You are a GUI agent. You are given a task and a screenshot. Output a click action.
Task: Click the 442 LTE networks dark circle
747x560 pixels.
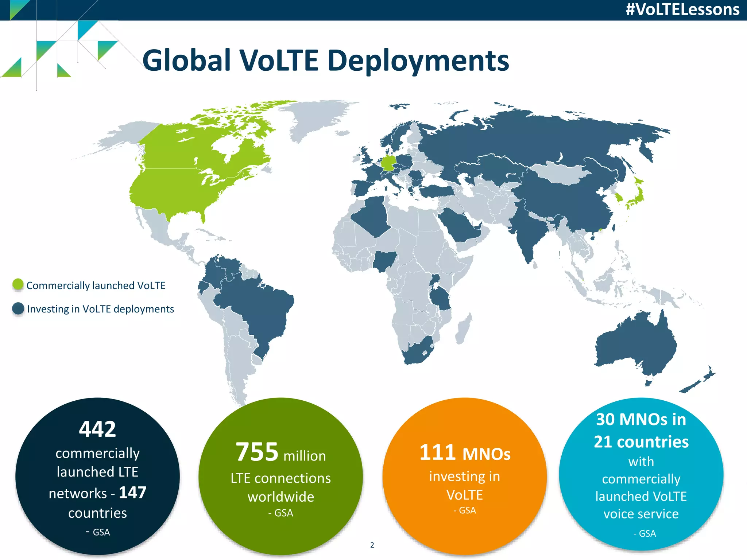pyautogui.click(x=97, y=476)
